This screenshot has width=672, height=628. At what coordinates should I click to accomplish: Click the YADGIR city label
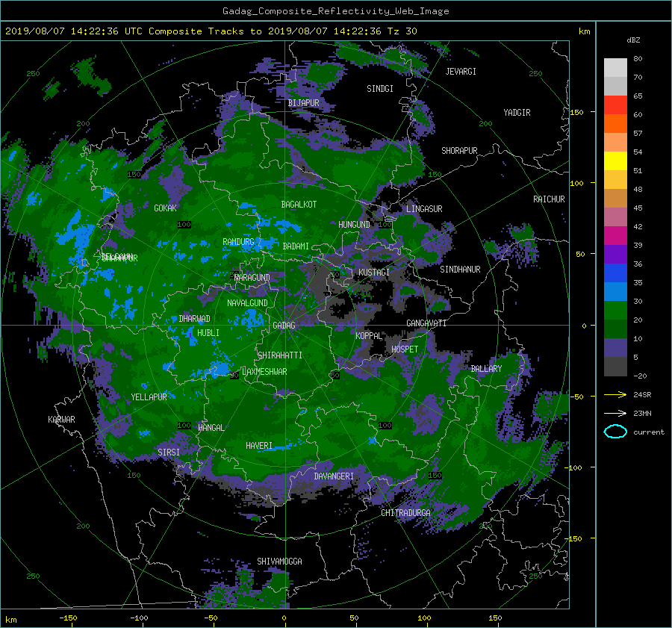(517, 113)
